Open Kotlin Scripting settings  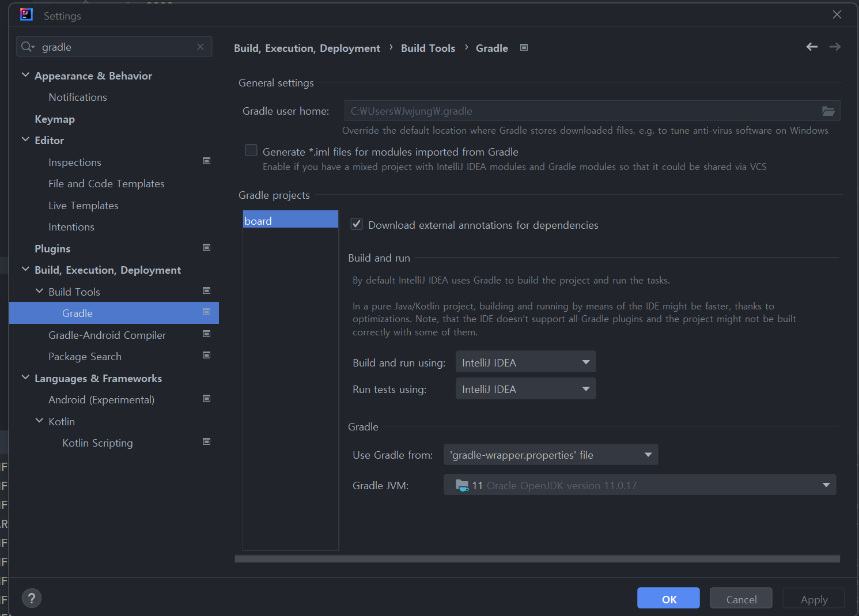tap(97, 443)
